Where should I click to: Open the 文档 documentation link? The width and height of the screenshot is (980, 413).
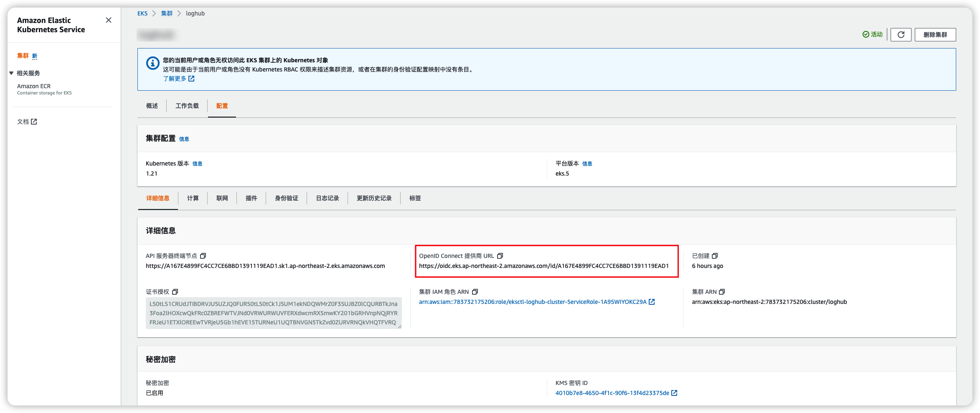27,122
